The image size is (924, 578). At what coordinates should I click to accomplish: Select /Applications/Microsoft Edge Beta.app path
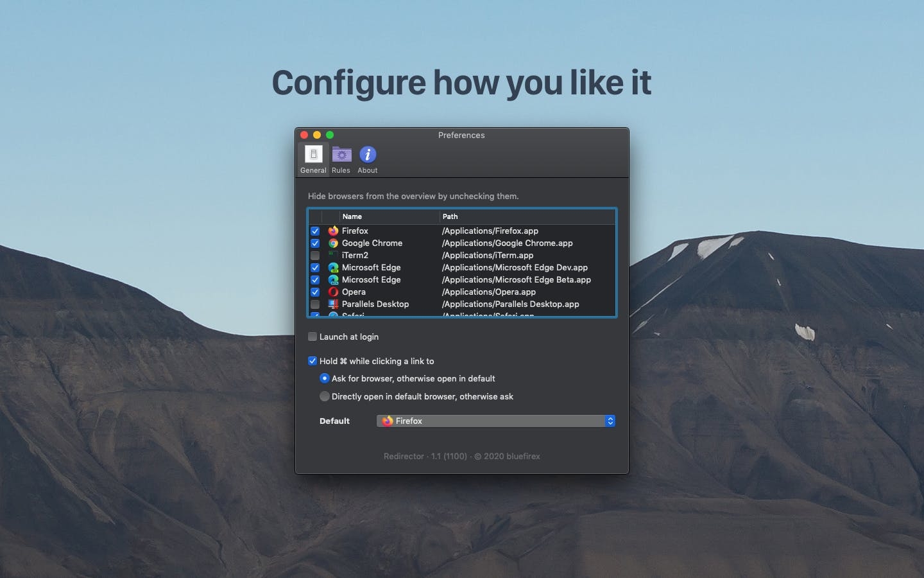[517, 279]
